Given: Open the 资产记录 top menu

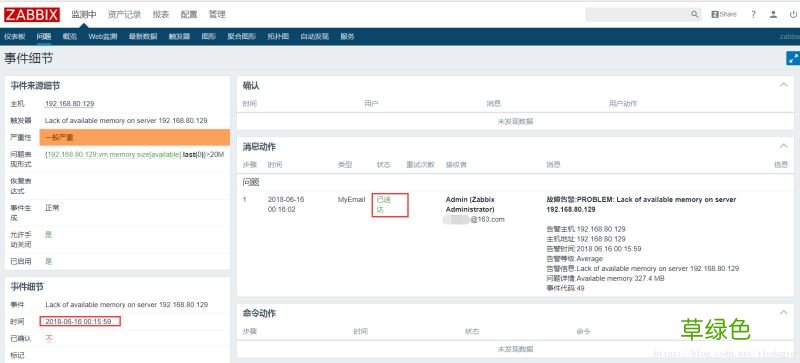Looking at the screenshot, I should coord(124,14).
